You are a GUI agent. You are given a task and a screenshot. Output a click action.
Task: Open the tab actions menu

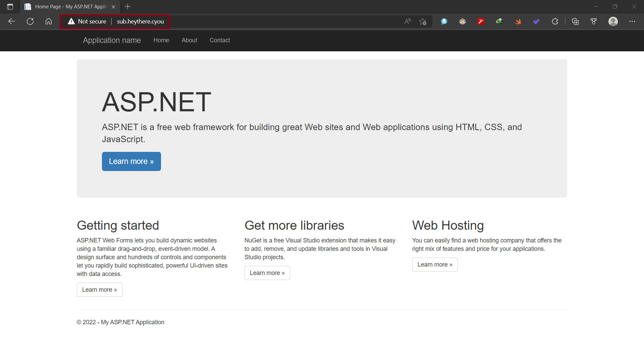(x=10, y=7)
